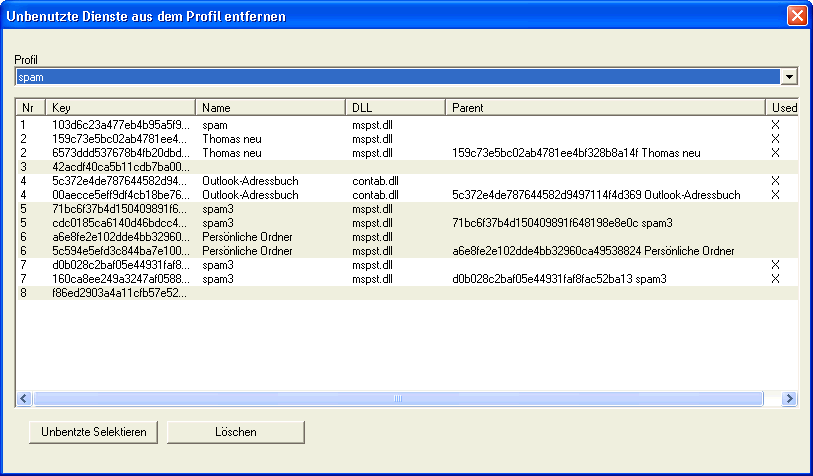Select row with key 159c73e5bc02ab4781ee4...

coord(407,139)
